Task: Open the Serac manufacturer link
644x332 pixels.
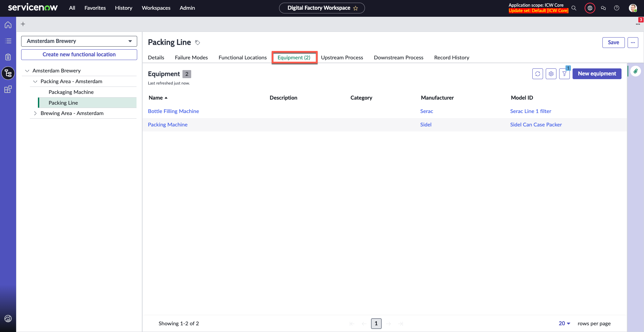Action: click(x=427, y=111)
